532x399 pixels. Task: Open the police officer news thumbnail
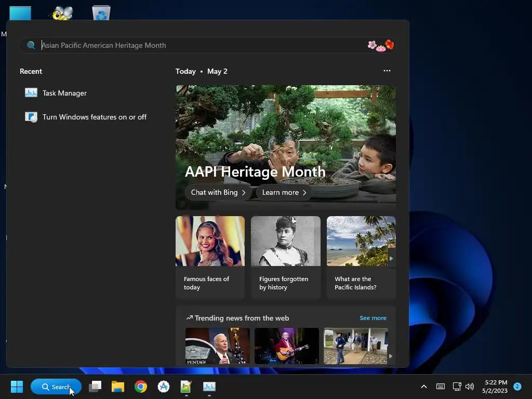click(355, 345)
